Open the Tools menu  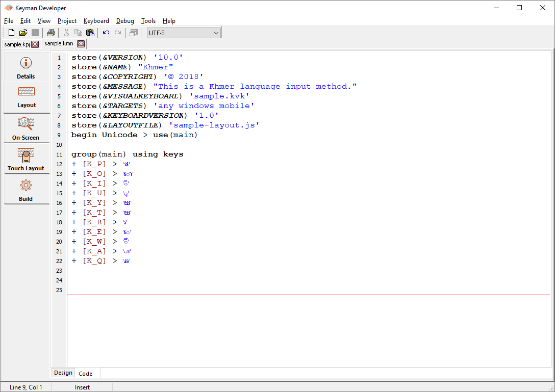pos(148,21)
